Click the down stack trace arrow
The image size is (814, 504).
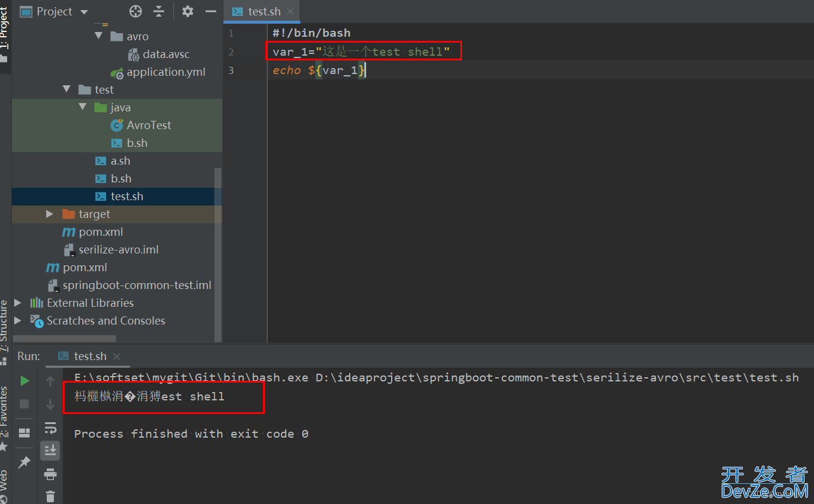(50, 405)
